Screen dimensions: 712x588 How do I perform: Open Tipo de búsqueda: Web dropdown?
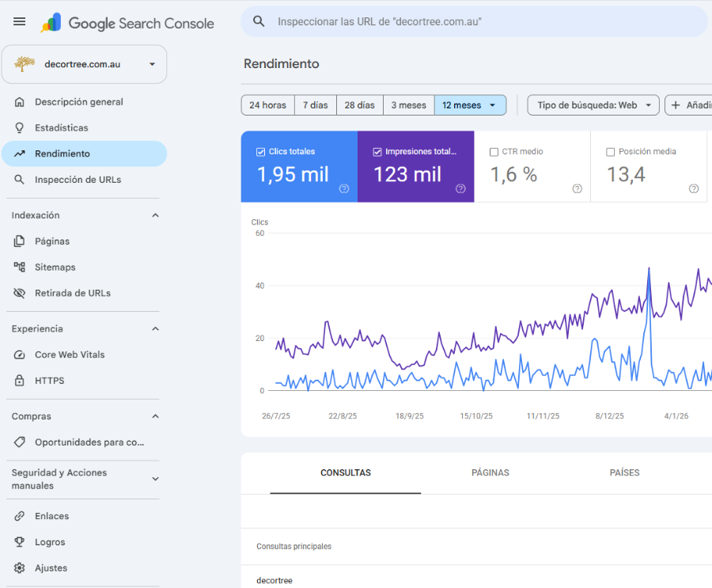(x=593, y=105)
